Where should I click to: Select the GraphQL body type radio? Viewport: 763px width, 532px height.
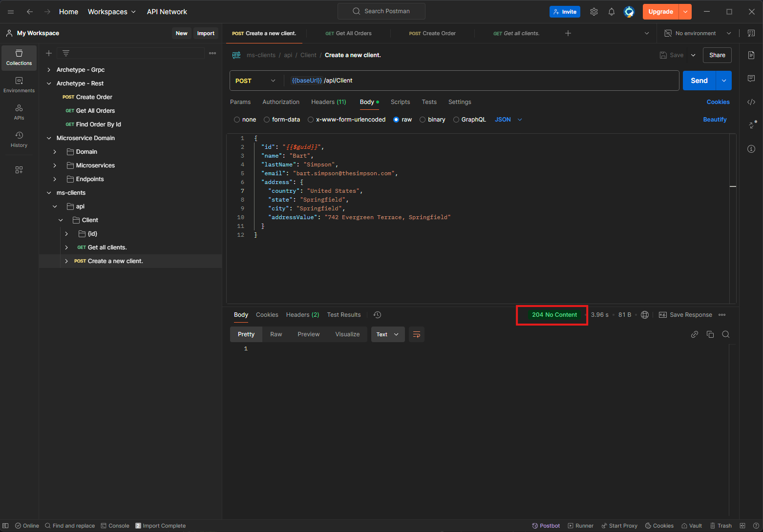click(456, 120)
